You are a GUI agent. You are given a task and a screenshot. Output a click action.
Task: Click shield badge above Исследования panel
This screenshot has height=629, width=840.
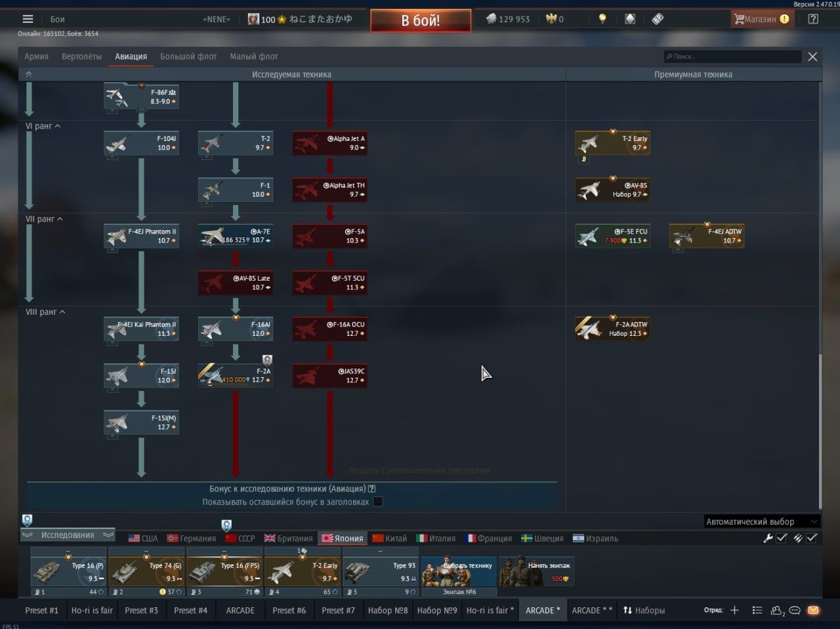click(27, 520)
